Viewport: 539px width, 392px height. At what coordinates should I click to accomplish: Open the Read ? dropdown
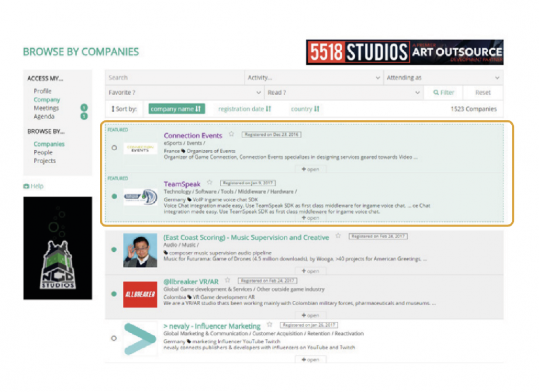(344, 93)
